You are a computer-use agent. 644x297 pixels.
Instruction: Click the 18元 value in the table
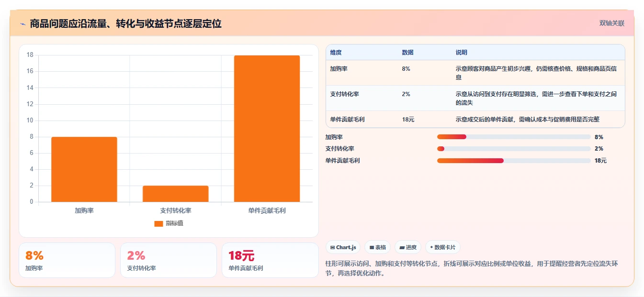(408, 120)
